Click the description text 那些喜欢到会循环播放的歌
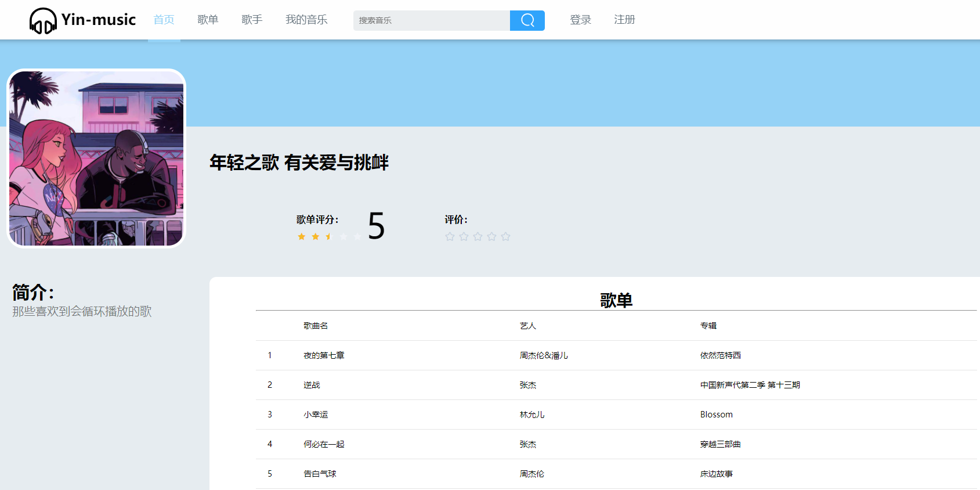Screen dimensions: 980x490 [x=82, y=311]
